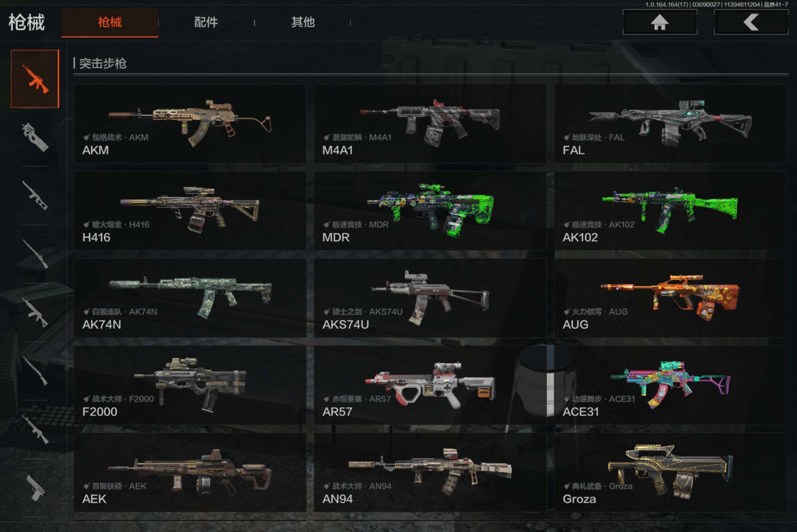Select the orange AUG weapon card
The height and width of the screenshot is (532, 797).
click(x=670, y=298)
